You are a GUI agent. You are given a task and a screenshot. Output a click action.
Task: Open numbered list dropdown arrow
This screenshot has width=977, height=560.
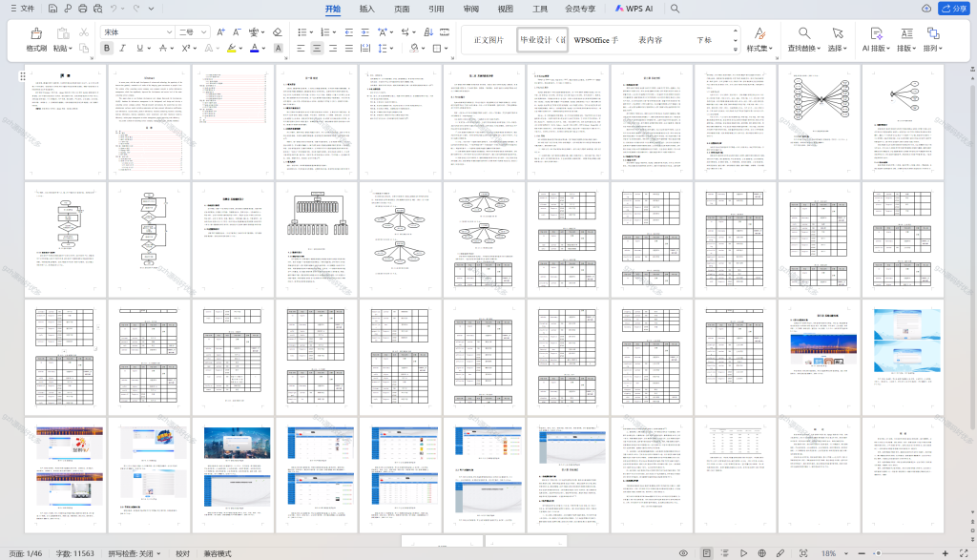[x=335, y=32]
